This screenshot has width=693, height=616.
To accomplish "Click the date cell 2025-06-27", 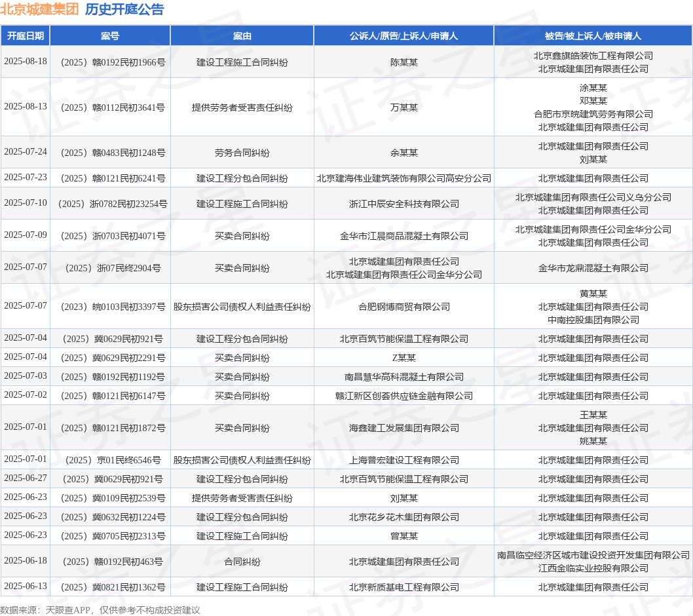I will click(25, 478).
